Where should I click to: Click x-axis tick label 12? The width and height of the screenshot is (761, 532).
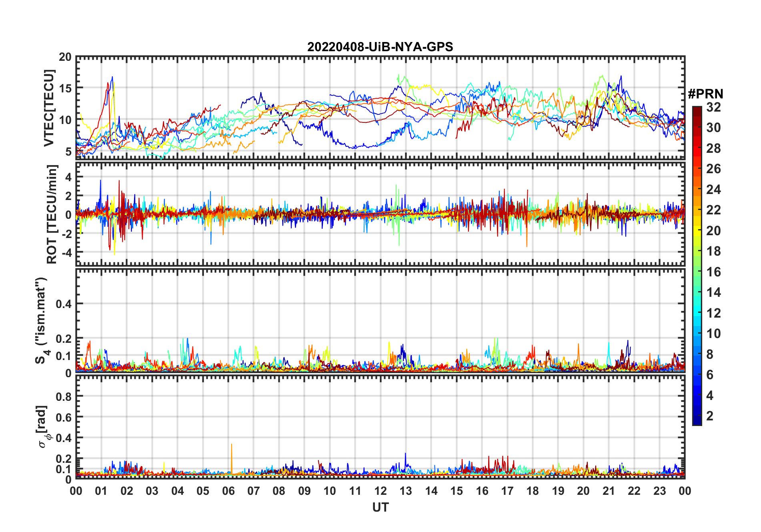click(380, 491)
